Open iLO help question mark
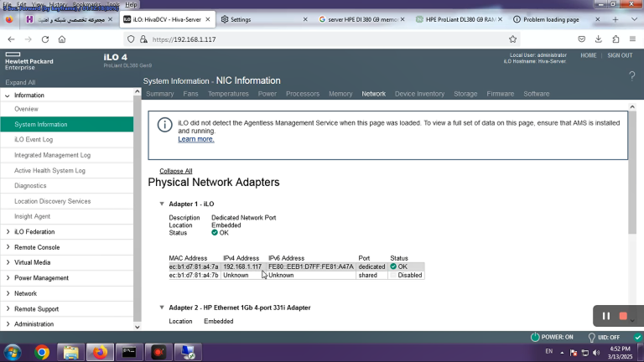 [632, 75]
